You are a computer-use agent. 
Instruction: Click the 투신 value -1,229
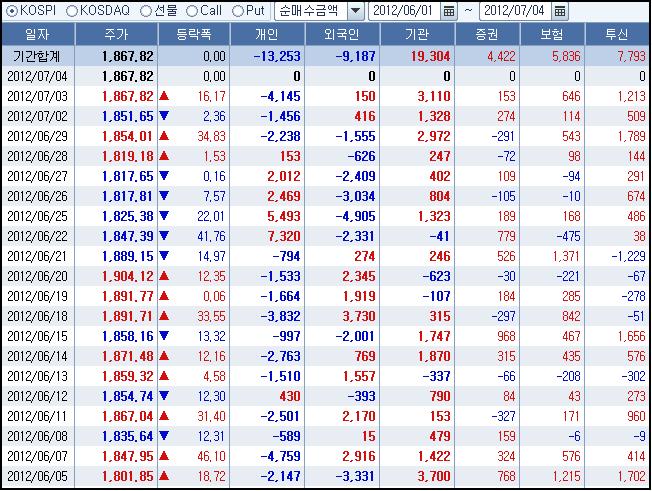pos(628,257)
